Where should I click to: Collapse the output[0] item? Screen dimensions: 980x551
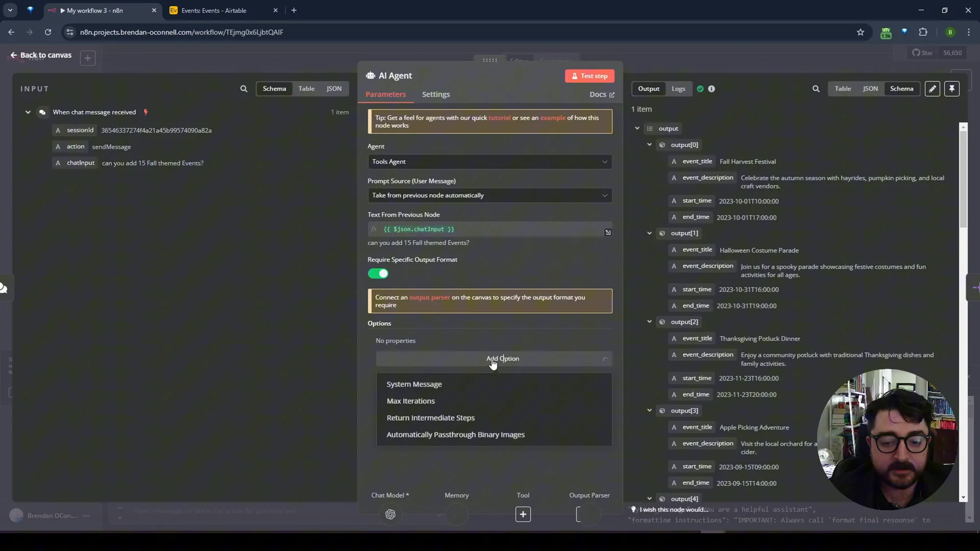coord(650,145)
